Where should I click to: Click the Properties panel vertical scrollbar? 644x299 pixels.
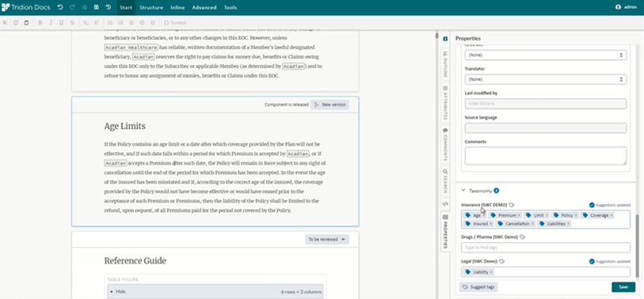(x=638, y=245)
